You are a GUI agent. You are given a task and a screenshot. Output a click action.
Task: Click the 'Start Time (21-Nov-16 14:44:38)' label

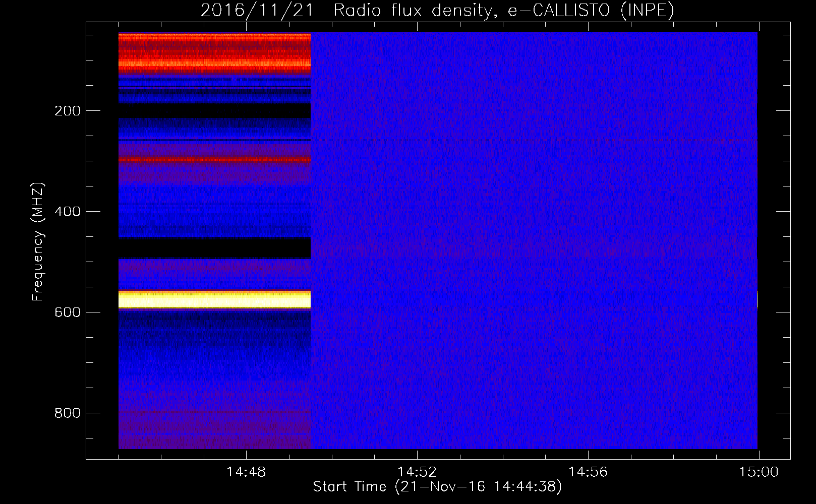click(437, 487)
